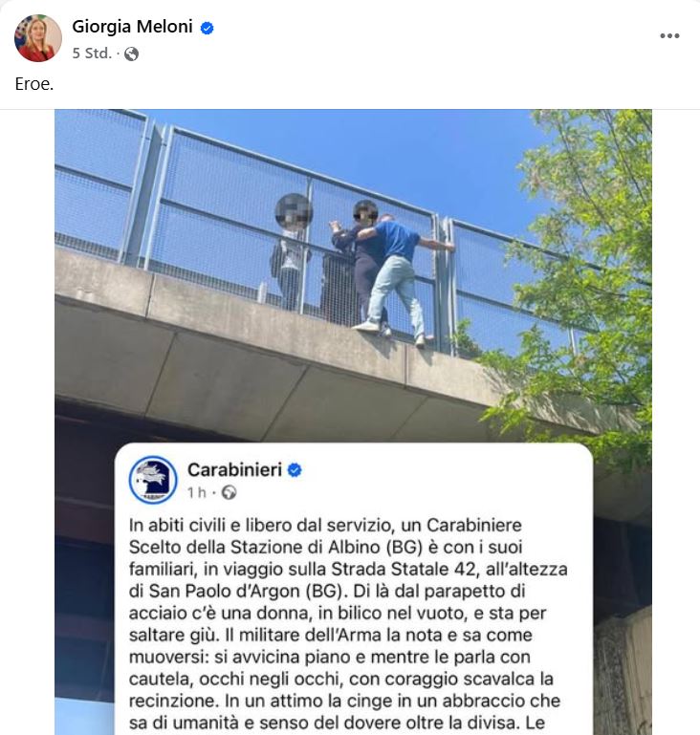The width and height of the screenshot is (700, 735).
Task: Open the post via the 5 Std. timestamp
Action: tap(92, 54)
